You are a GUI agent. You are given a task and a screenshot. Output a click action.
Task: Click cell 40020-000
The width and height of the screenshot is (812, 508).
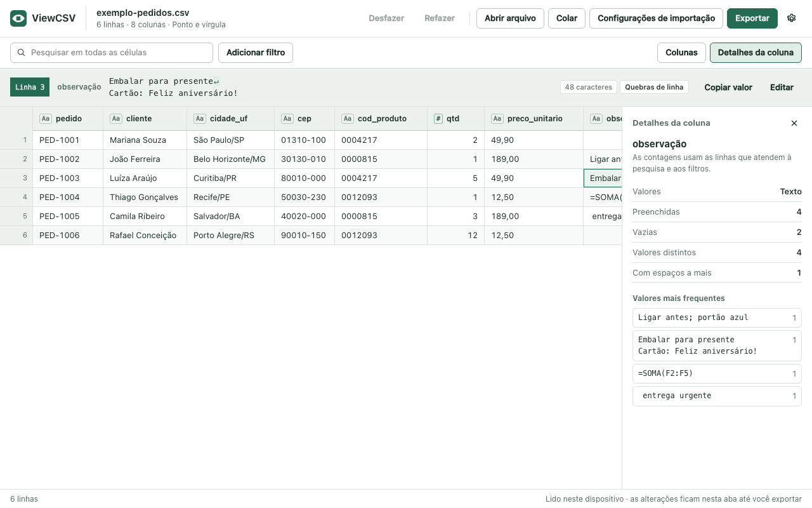[304, 217]
